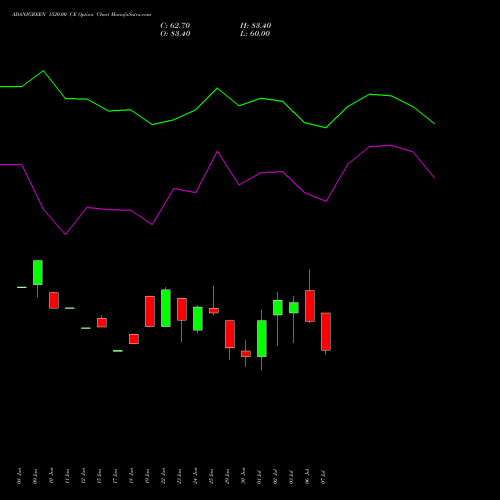Screen dimensions: 500x500
Task: Click the 08 Jun date label
Action: (x=19, y=476)
